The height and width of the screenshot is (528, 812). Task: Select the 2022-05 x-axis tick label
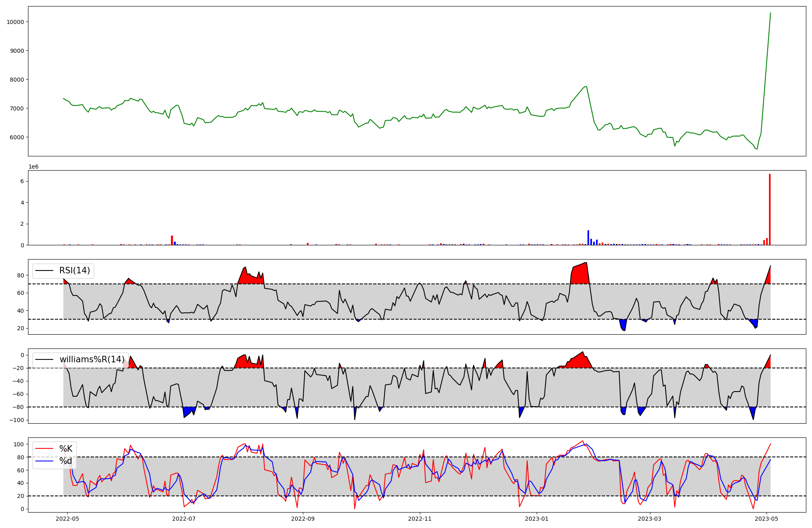tap(67, 519)
